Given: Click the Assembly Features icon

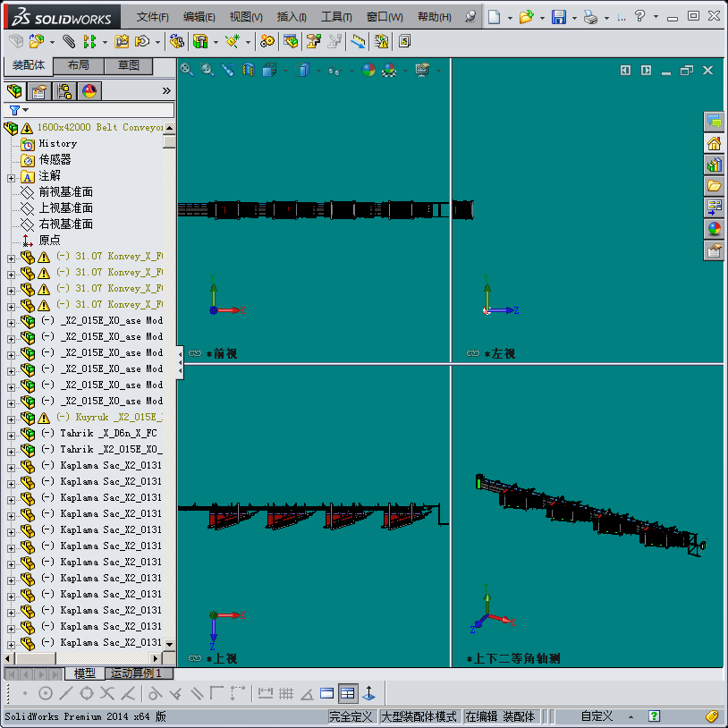Looking at the screenshot, I should [200, 42].
